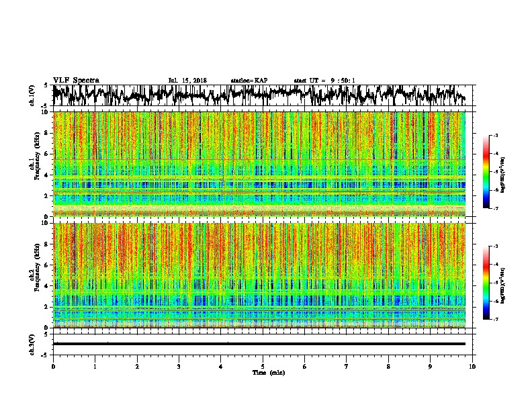The width and height of the screenshot is (532, 411).
Task: Click time axis tick label "5"
Action: [x=263, y=367]
